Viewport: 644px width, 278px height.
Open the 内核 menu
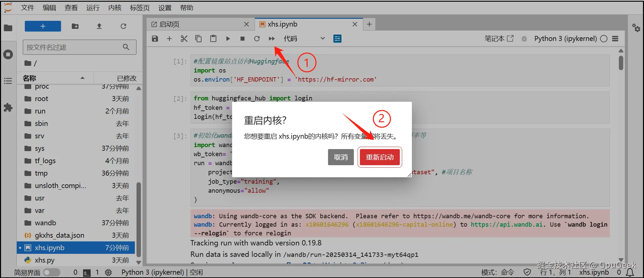[115, 8]
